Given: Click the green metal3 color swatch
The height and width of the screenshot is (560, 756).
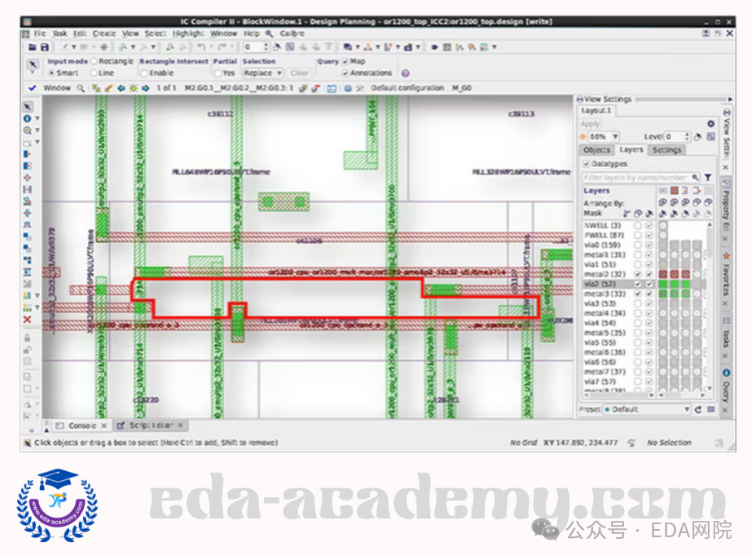Looking at the screenshot, I should coord(663,294).
